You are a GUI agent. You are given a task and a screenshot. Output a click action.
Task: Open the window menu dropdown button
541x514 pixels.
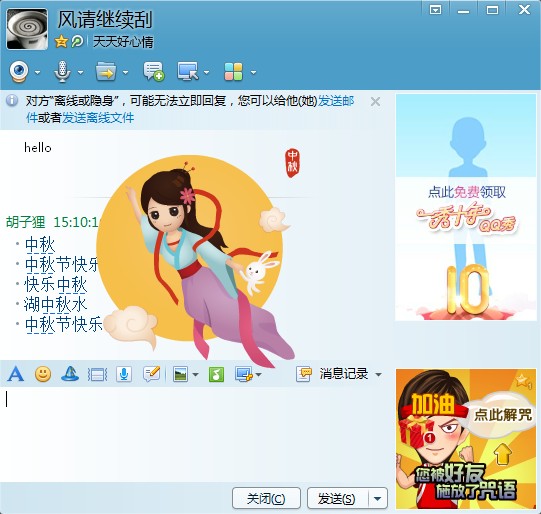click(435, 10)
